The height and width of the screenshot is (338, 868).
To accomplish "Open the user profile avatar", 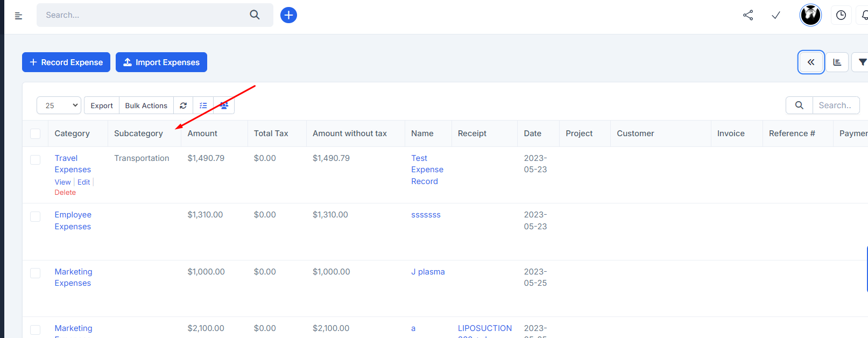I will coord(810,15).
